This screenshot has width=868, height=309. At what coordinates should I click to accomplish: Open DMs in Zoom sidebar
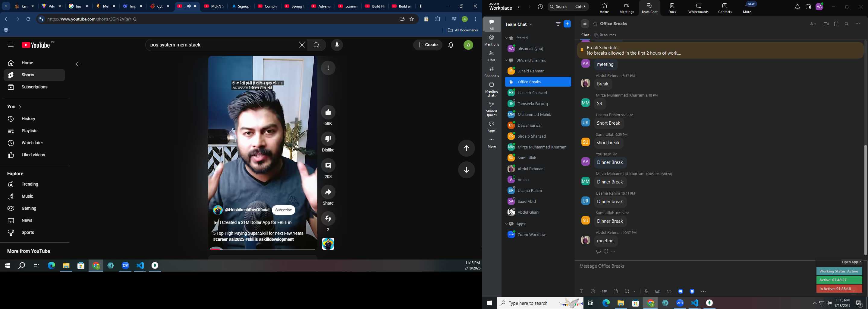tap(492, 56)
